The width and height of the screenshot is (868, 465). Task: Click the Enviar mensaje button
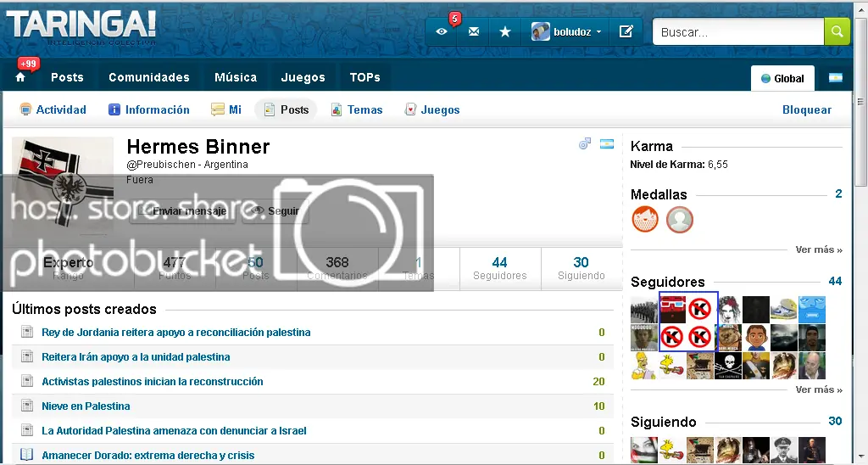pyautogui.click(x=183, y=210)
